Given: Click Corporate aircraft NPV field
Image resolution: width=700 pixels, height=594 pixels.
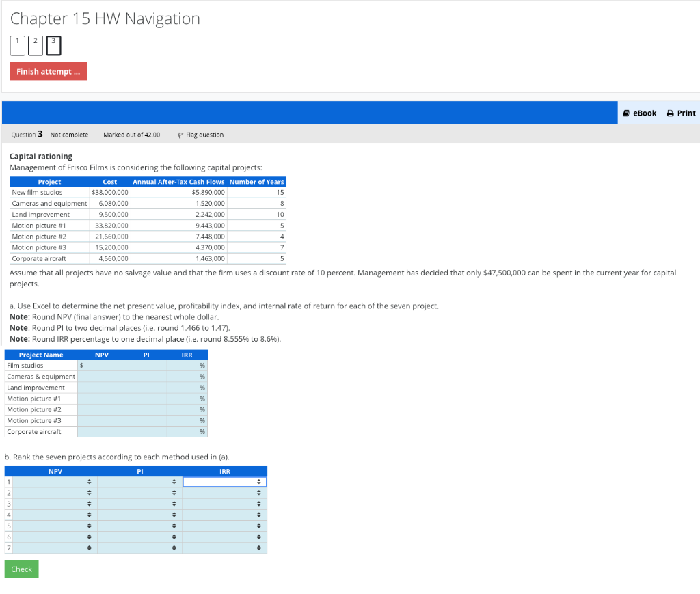Looking at the screenshot, I should 102,432.
